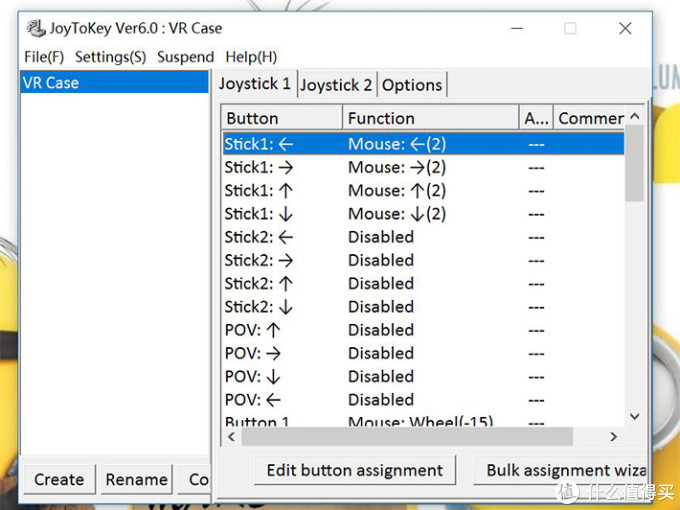Select the Button 1 row
Image resolution: width=680 pixels, height=510 pixels.
tap(423, 420)
